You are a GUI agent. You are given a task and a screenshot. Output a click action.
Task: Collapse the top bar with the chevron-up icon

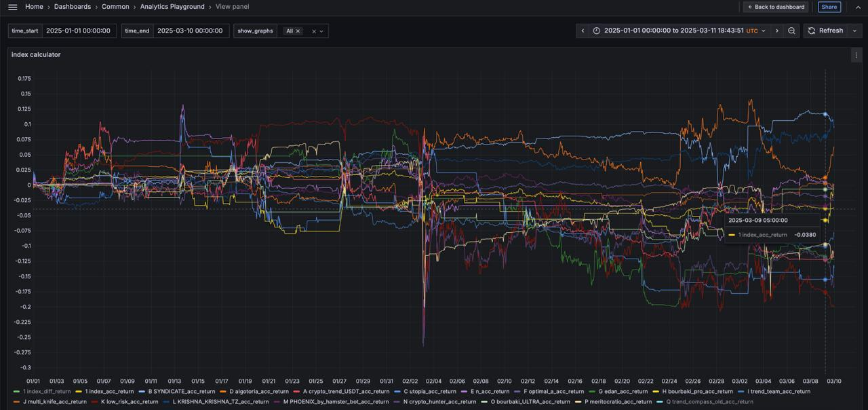click(x=858, y=7)
